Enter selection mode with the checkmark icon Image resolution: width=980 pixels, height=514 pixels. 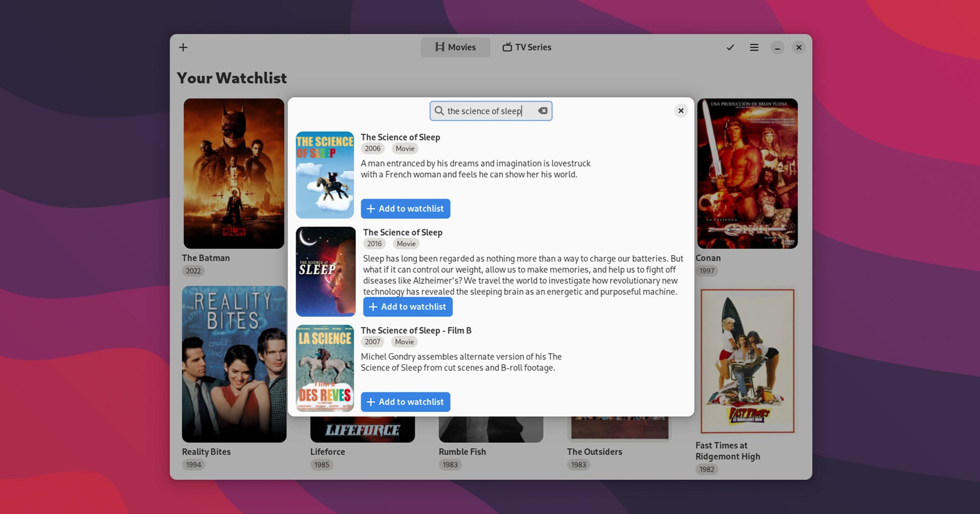point(730,47)
